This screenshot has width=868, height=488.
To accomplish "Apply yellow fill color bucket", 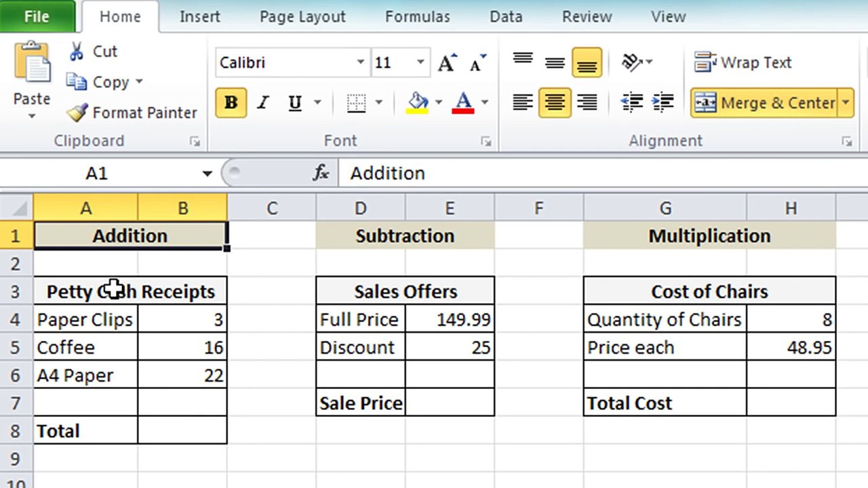I will [418, 103].
